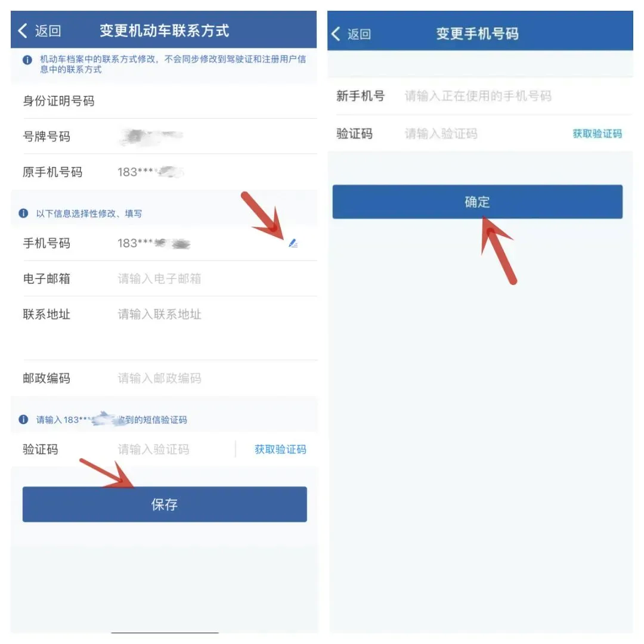Tap info icon beside 以下信息选择性修改
Viewport: 644px width, 644px height.
pyautogui.click(x=23, y=213)
